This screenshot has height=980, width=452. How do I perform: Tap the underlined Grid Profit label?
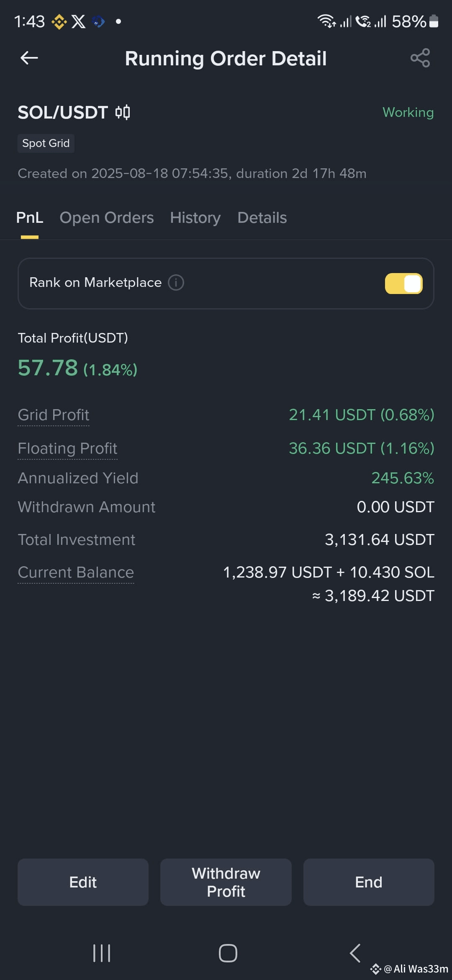[x=54, y=415]
